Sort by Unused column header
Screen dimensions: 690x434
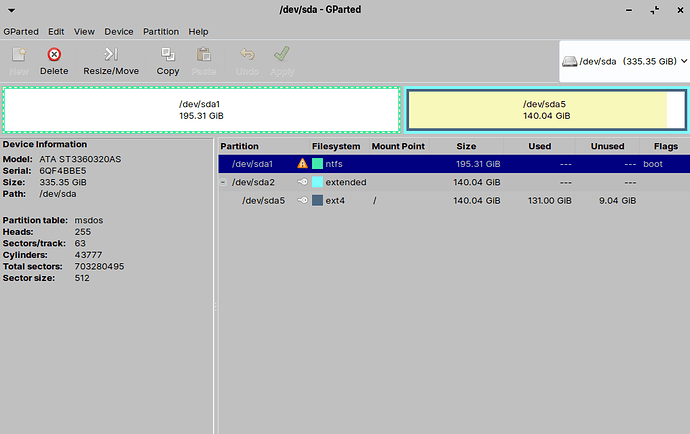(x=607, y=146)
